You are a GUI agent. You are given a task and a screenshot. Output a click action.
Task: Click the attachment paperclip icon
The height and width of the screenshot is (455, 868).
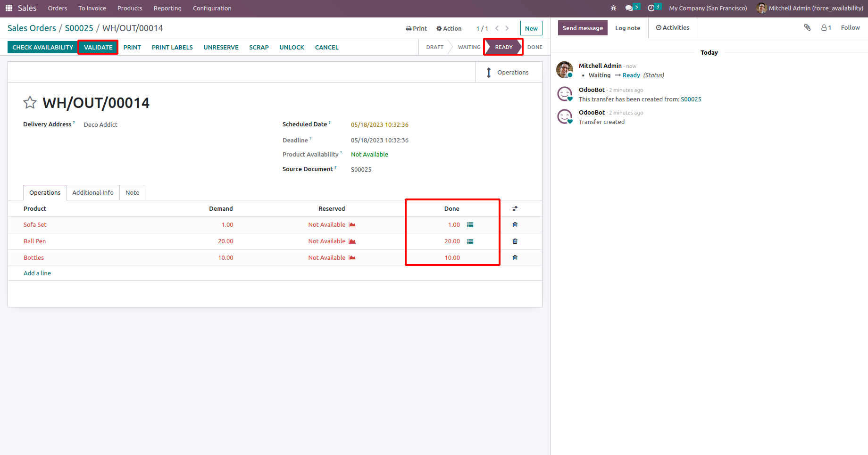point(807,28)
